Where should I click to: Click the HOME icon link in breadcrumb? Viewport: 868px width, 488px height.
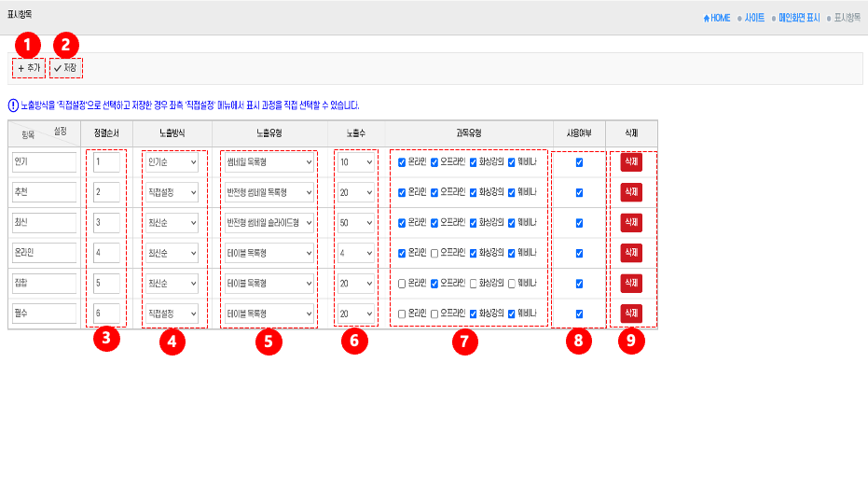click(x=717, y=18)
